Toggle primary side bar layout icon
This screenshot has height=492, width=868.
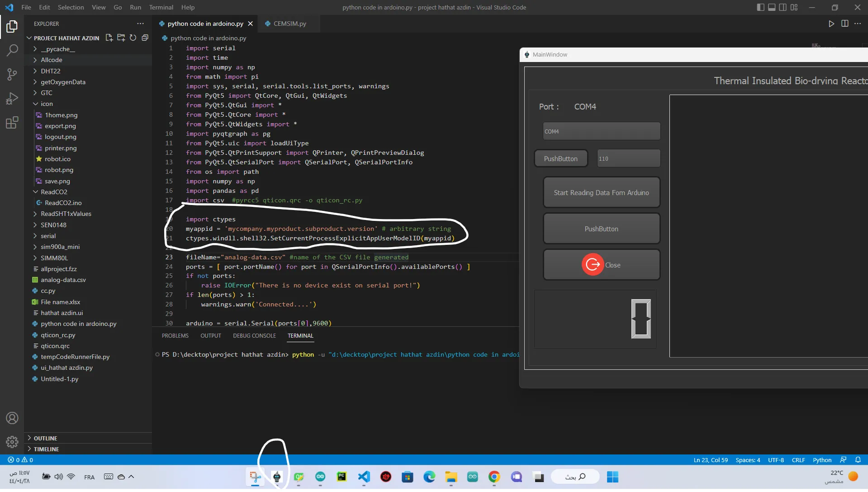760,7
